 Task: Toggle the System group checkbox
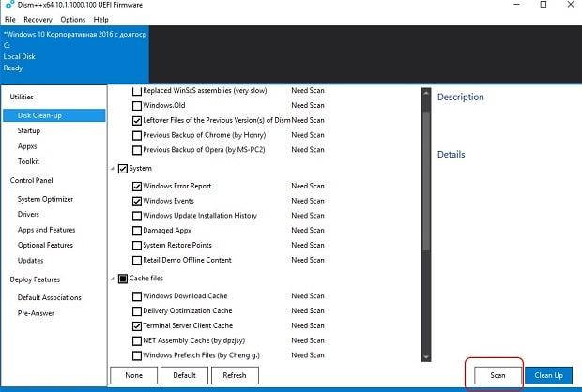coord(123,169)
